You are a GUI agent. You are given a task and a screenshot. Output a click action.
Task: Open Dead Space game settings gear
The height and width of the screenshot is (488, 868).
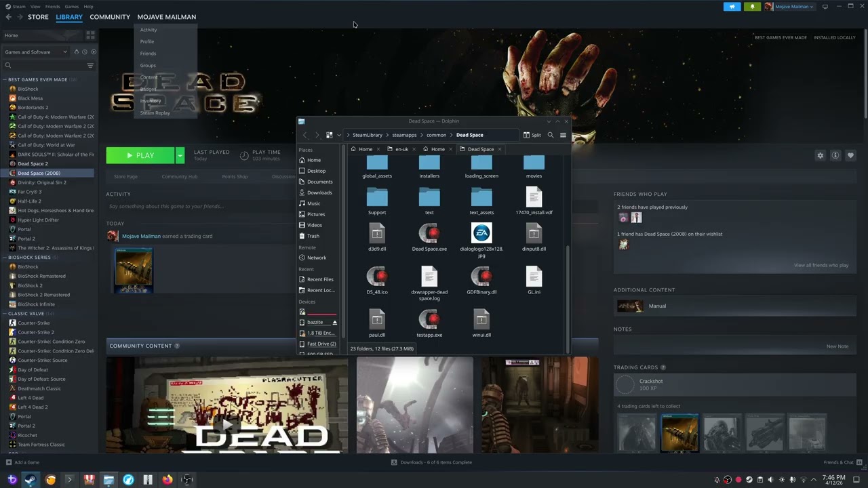click(x=820, y=155)
